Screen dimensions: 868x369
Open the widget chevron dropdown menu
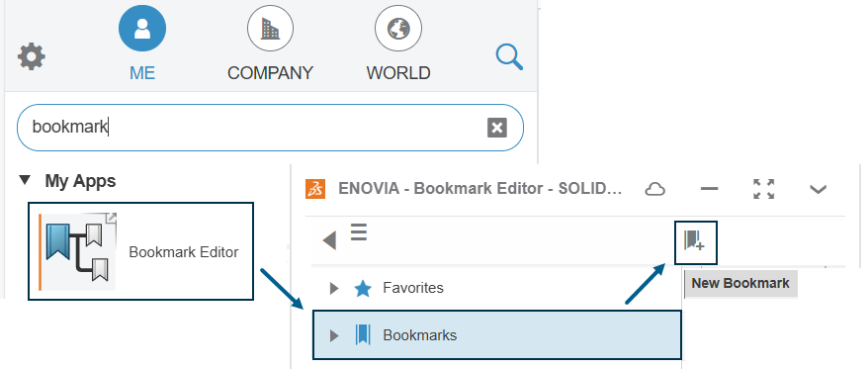point(818,189)
